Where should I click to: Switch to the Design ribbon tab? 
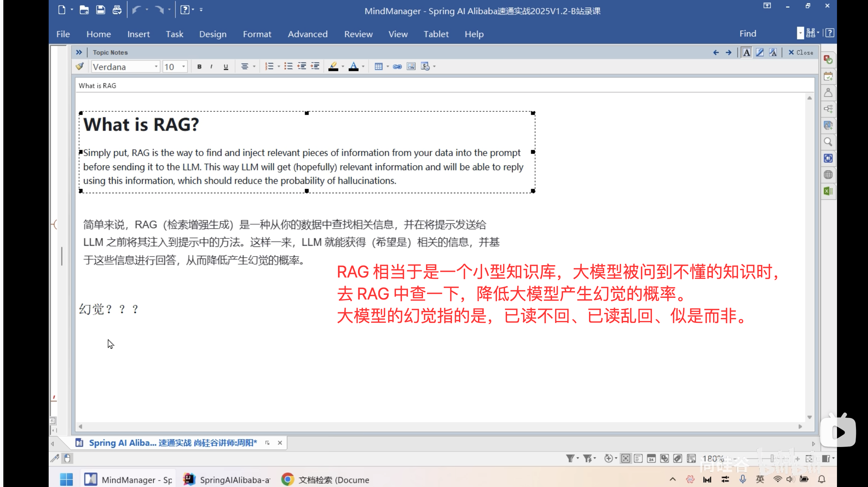pos(213,34)
